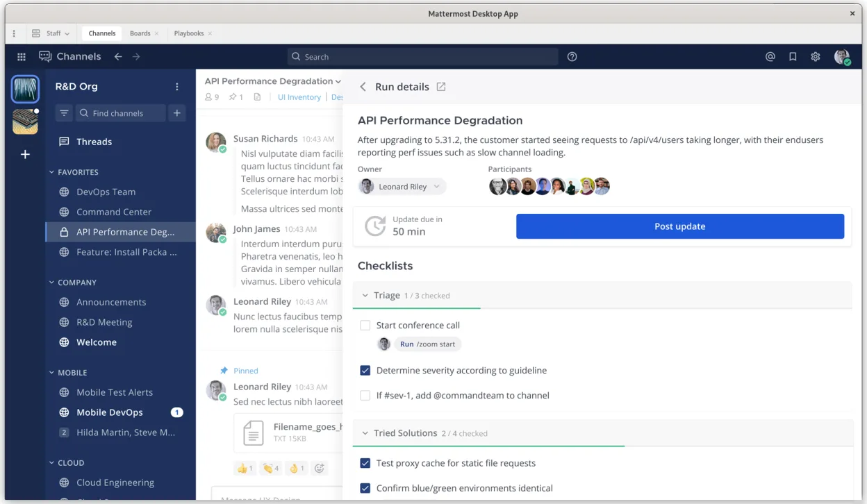Go forward with the history arrow
This screenshot has height=504, width=867.
point(136,57)
